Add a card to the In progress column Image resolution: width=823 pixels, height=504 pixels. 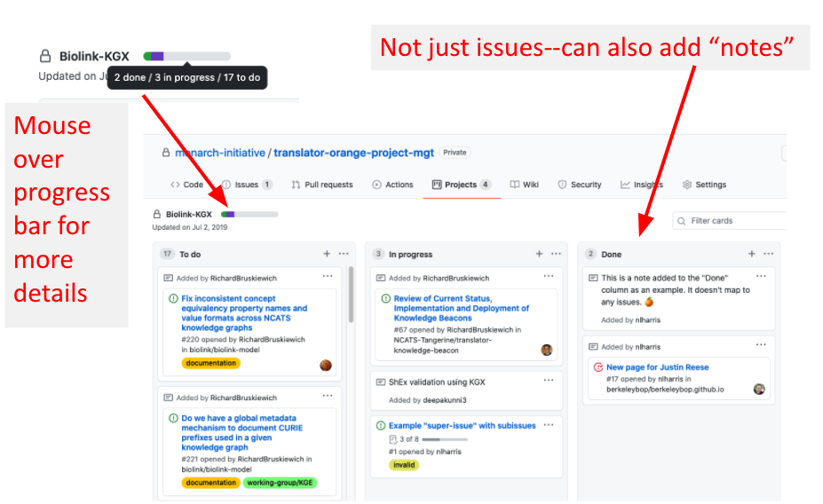539,254
